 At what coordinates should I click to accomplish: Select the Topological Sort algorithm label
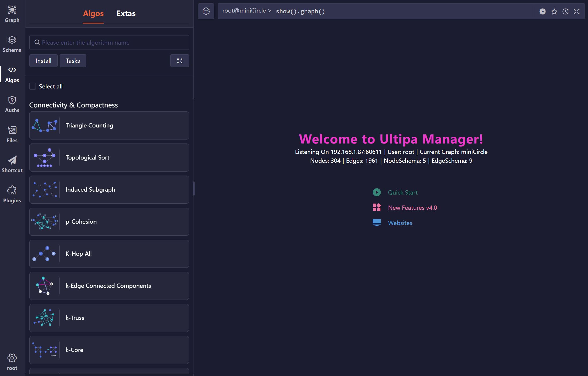pyautogui.click(x=87, y=157)
